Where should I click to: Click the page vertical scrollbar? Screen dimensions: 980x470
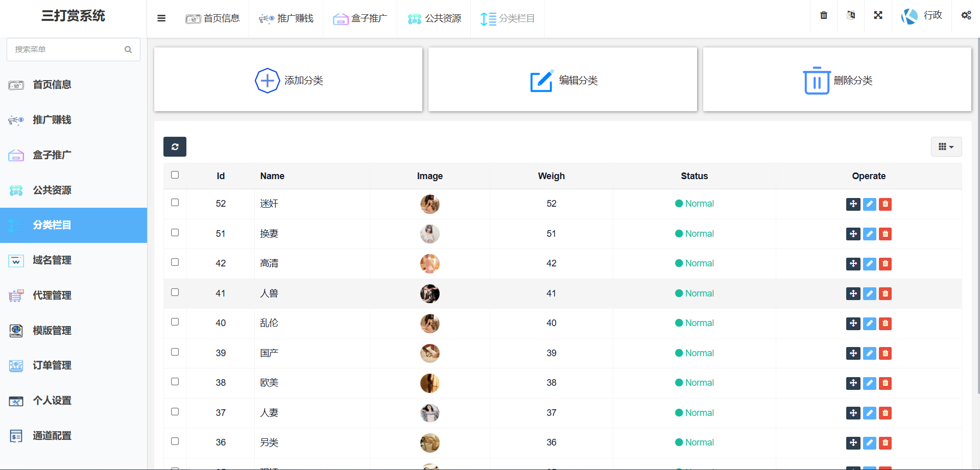977,204
